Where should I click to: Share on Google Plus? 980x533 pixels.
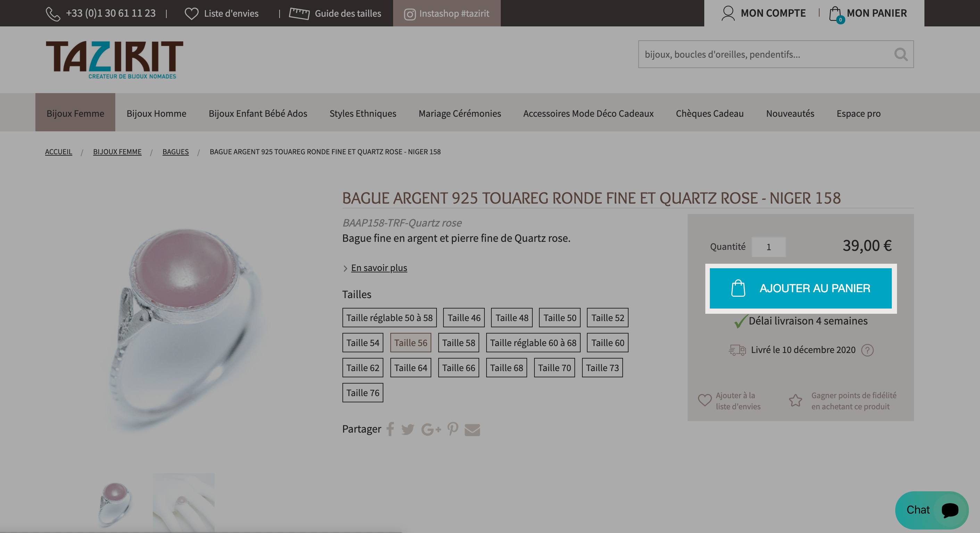pyautogui.click(x=431, y=429)
